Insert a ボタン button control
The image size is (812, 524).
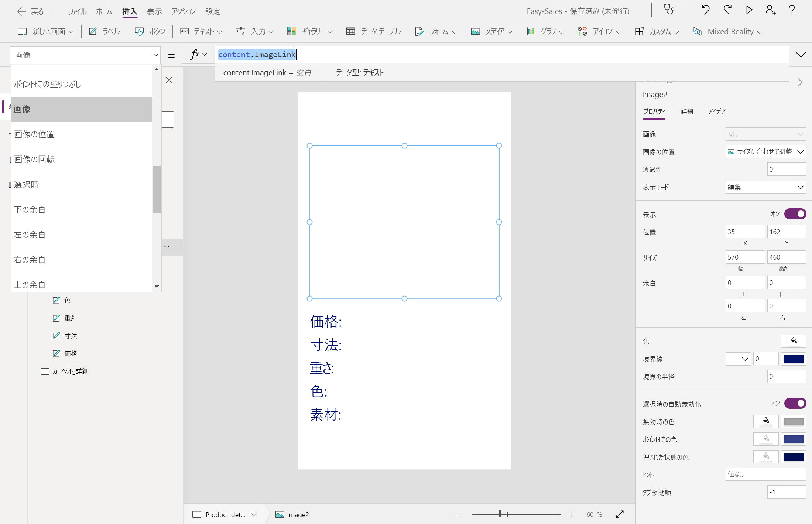click(x=150, y=31)
